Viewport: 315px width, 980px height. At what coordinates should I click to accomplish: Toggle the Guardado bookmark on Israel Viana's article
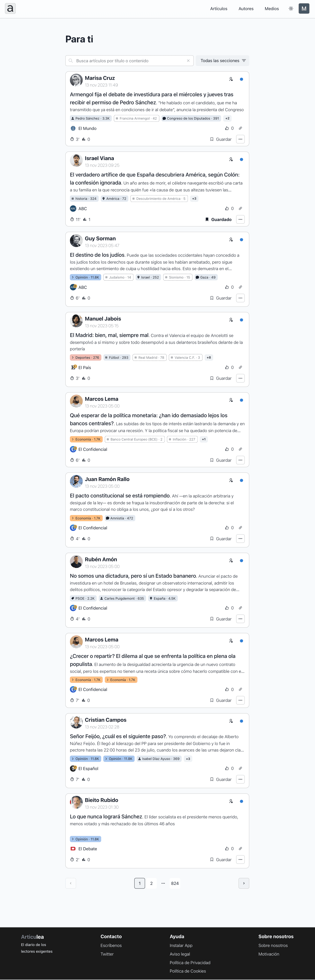point(218,219)
